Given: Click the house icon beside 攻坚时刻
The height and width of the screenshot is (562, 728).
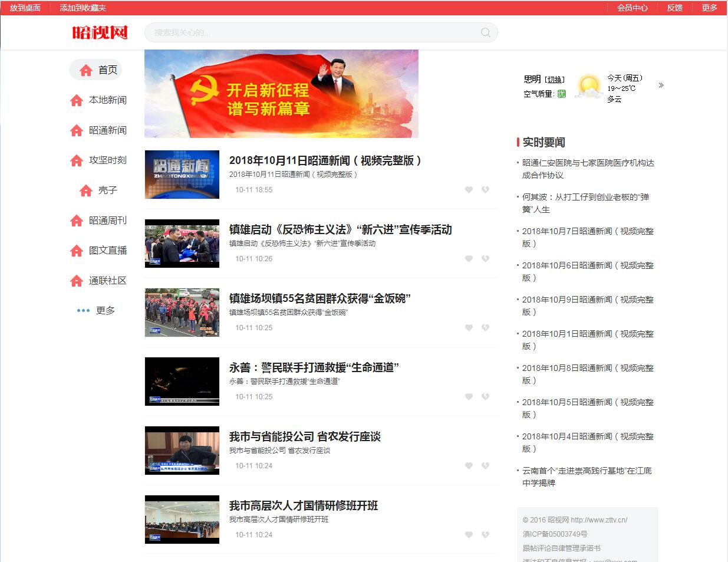Looking at the screenshot, I should point(77,160).
